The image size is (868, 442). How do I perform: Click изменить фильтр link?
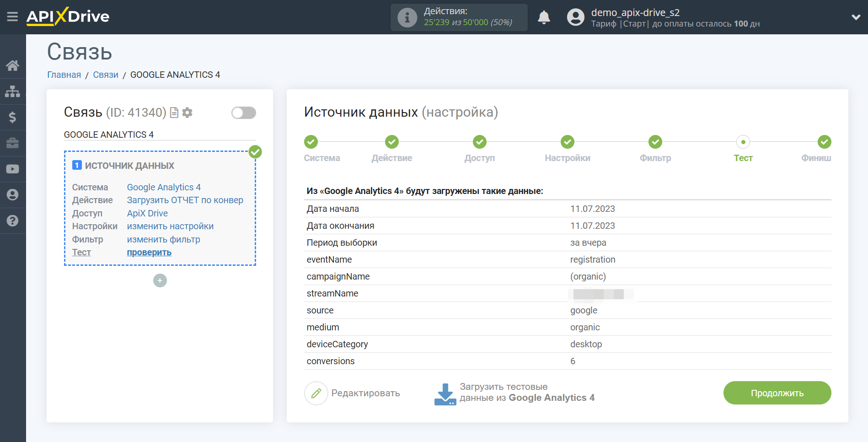click(163, 239)
